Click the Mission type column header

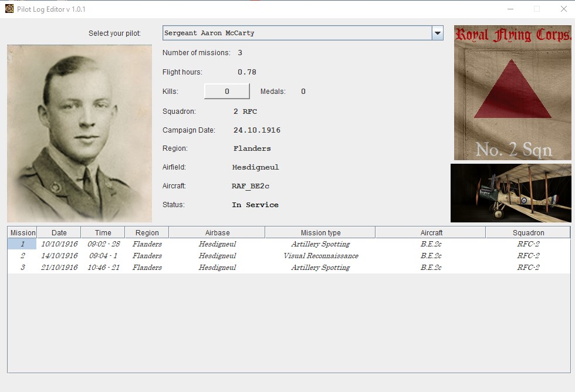point(320,232)
